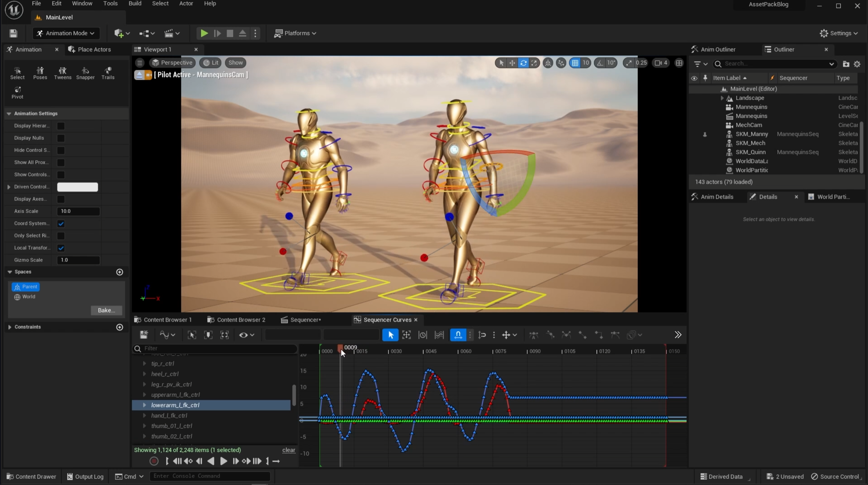Open the Animation Mode dropdown

66,33
